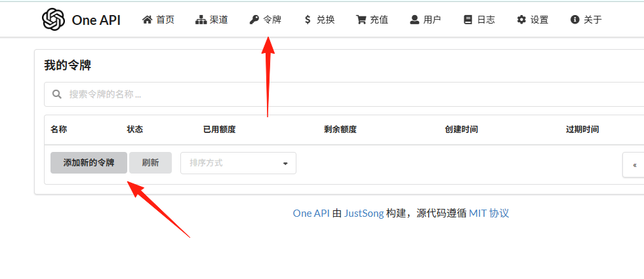
Task: Navigate to the 用户 page
Action: click(426, 19)
